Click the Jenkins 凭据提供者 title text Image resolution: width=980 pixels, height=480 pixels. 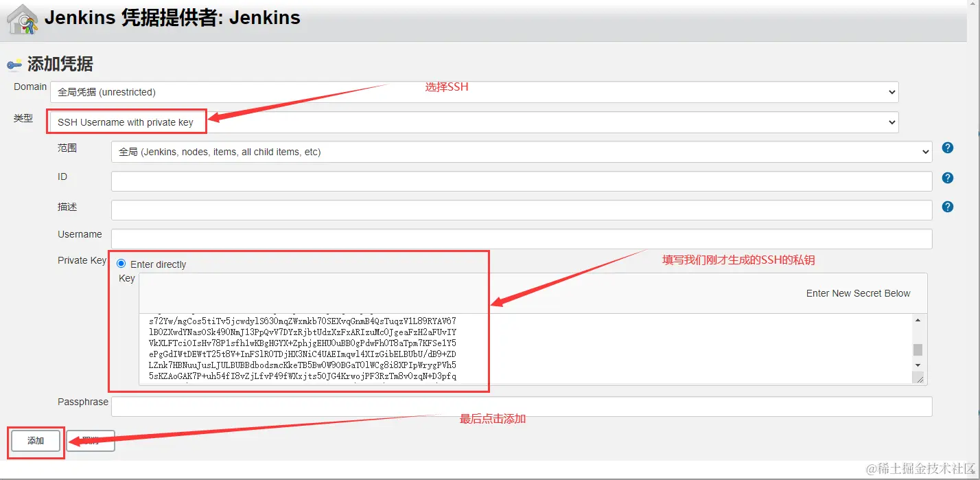172,18
